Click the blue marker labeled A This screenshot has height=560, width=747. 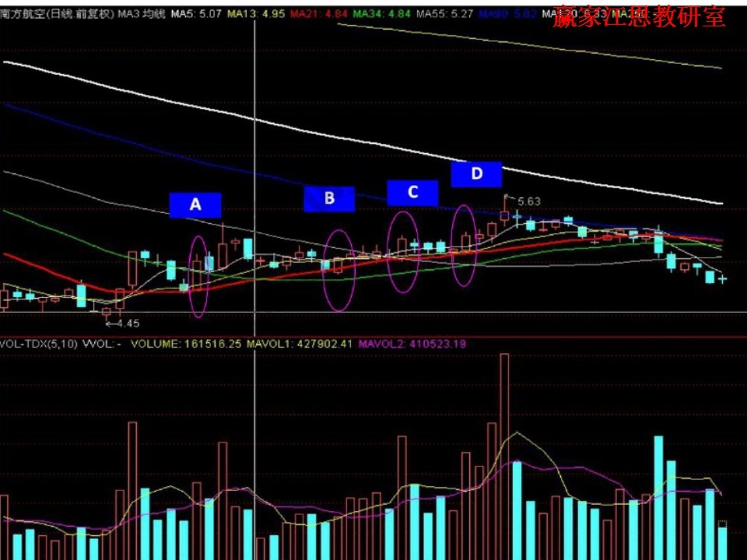coord(195,205)
